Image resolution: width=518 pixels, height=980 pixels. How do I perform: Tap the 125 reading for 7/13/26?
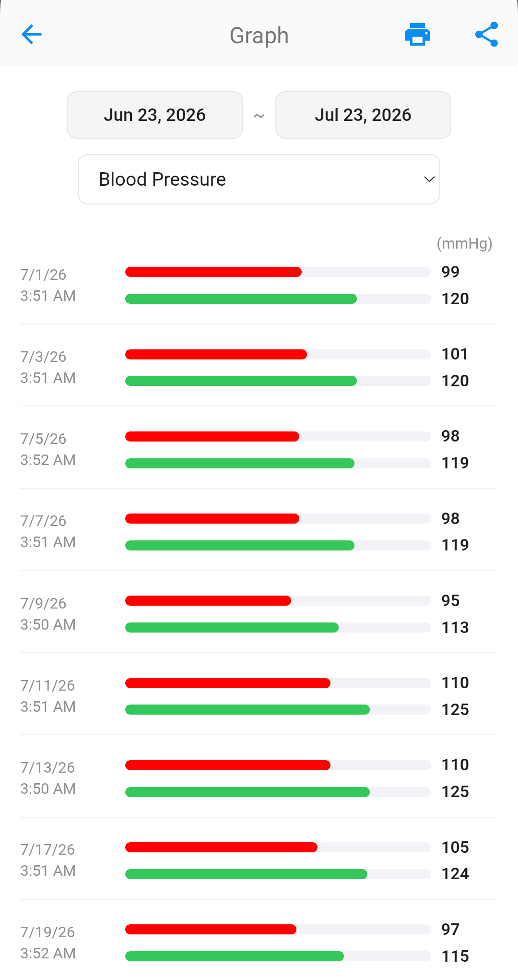pos(455,792)
